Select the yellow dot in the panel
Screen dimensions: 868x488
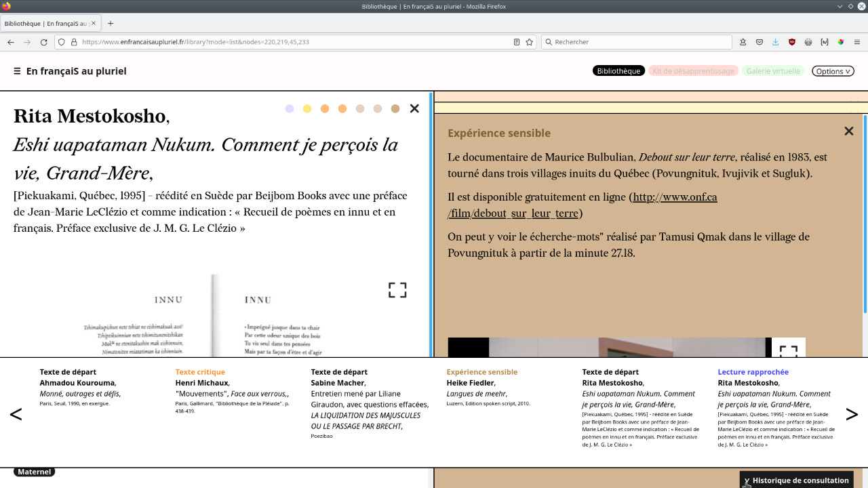pos(307,108)
